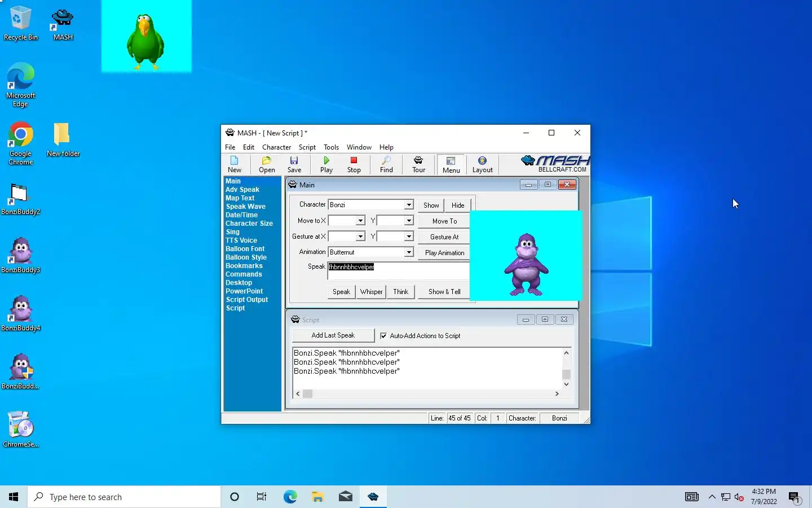Select the Microsoft Edge desktop icon
This screenshot has width=812, height=508.
[21, 85]
